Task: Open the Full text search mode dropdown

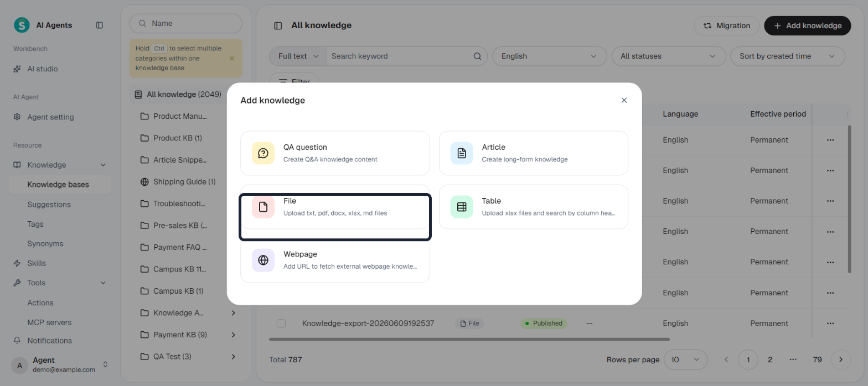Action: tap(299, 56)
